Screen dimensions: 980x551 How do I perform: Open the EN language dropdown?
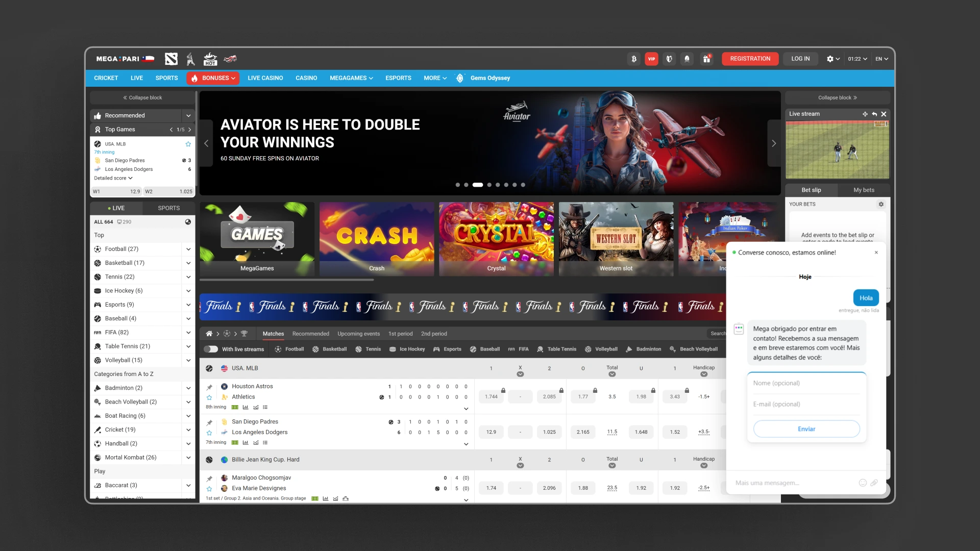881,59
